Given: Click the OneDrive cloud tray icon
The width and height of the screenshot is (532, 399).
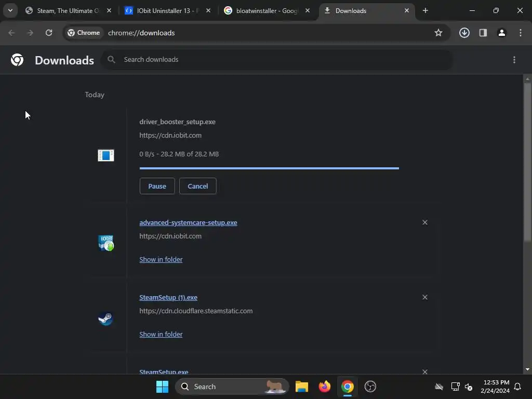Looking at the screenshot, I should click(x=439, y=387).
